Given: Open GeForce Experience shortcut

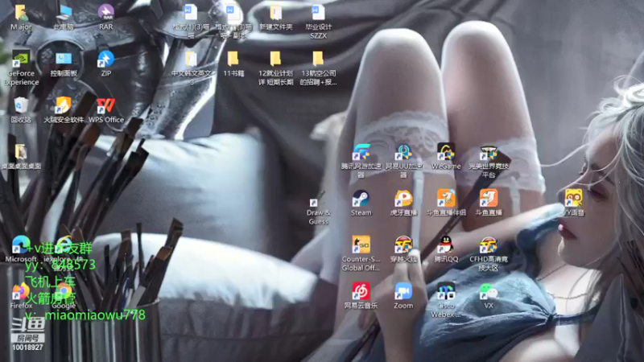Looking at the screenshot, I should (x=21, y=68).
